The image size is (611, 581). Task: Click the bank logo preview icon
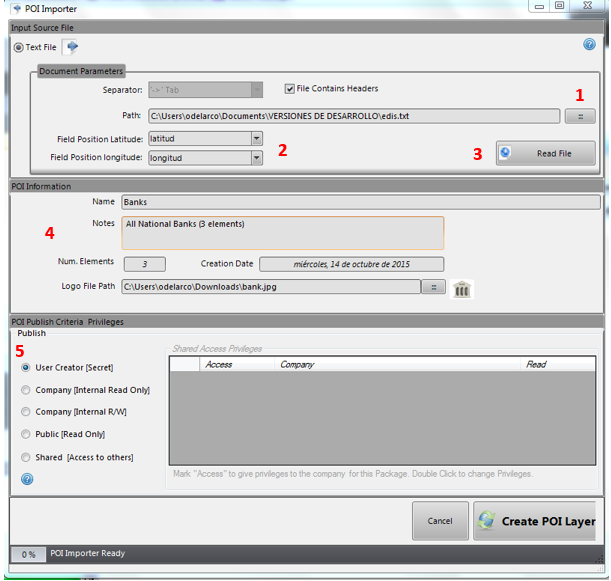462,288
